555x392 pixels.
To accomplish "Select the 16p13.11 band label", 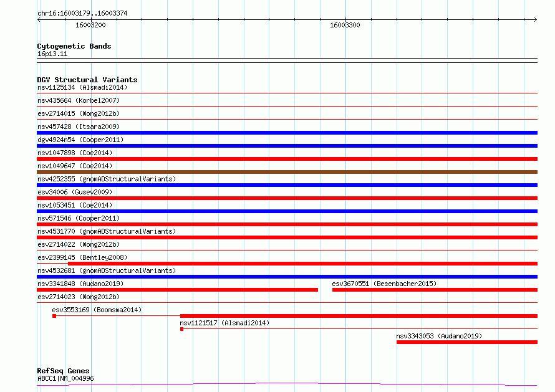I will pos(52,54).
